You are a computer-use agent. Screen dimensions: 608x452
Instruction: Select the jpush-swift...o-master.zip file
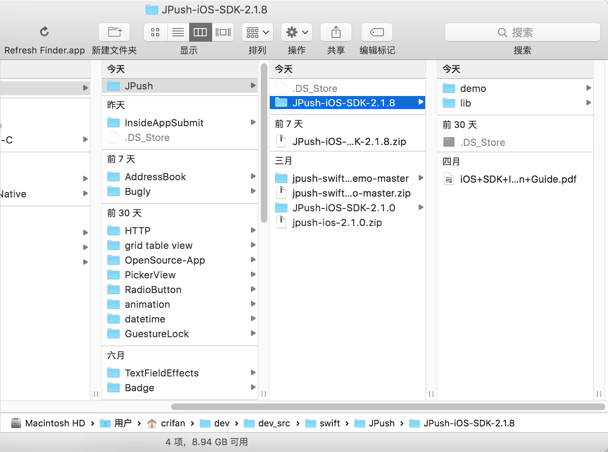(347, 193)
